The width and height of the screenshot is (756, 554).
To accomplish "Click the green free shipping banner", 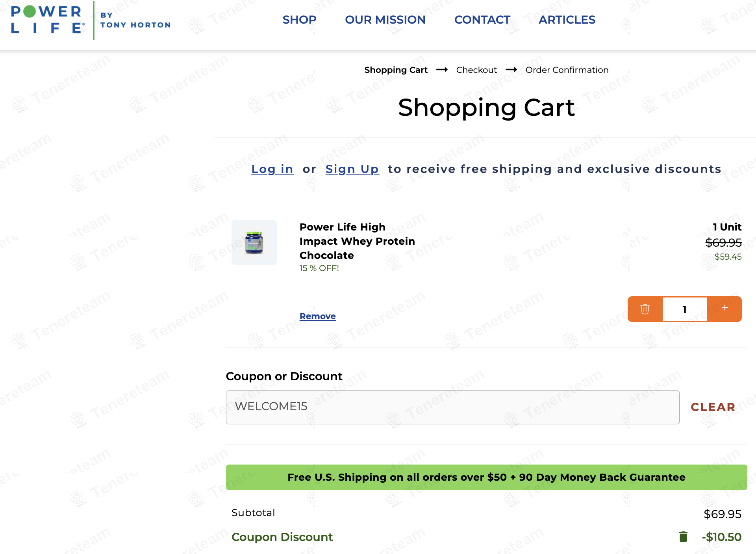I will pos(486,477).
